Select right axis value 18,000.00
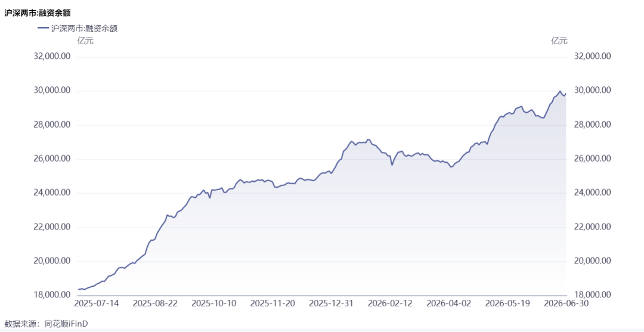The image size is (644, 332). tap(592, 295)
